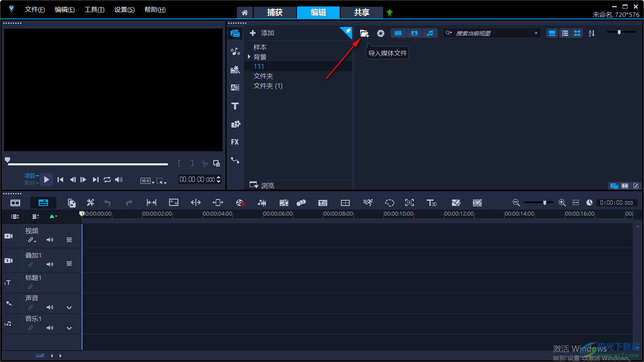The width and height of the screenshot is (644, 362).
Task: Switch to the 共享 tab
Action: coord(361,12)
